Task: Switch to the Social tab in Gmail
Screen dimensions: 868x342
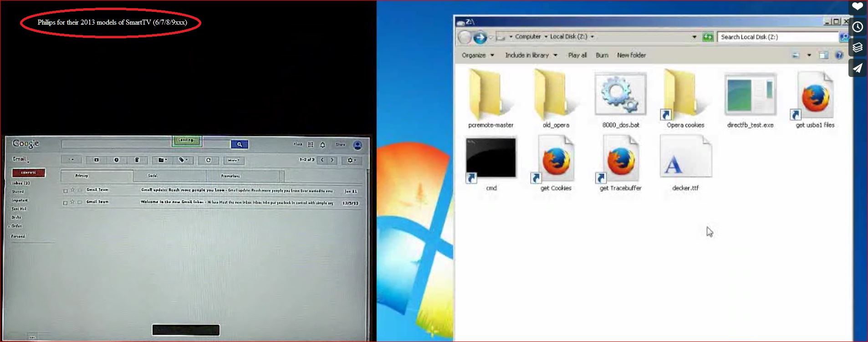Action: pyautogui.click(x=153, y=176)
